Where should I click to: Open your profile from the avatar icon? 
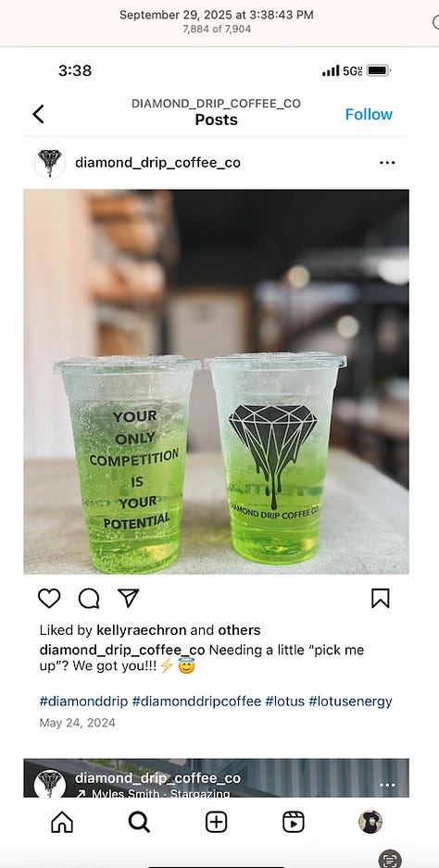tap(370, 822)
